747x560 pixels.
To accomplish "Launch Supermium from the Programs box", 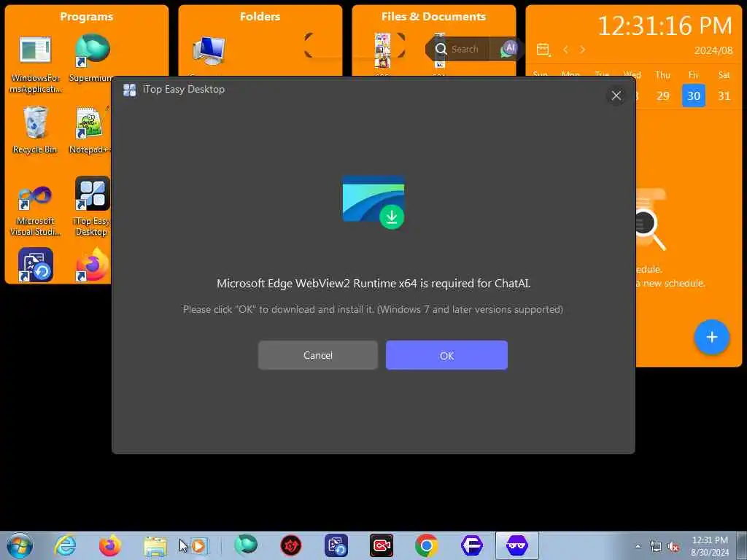I will coord(91,58).
